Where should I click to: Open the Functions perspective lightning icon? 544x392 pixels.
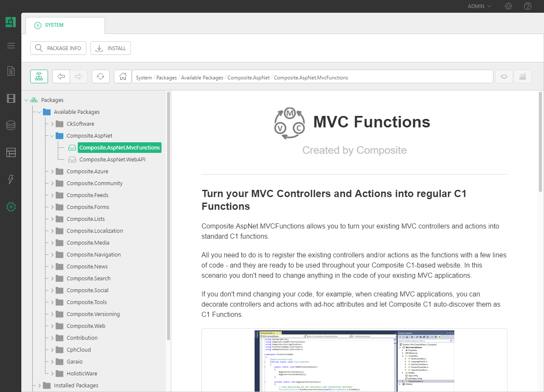coord(11,180)
